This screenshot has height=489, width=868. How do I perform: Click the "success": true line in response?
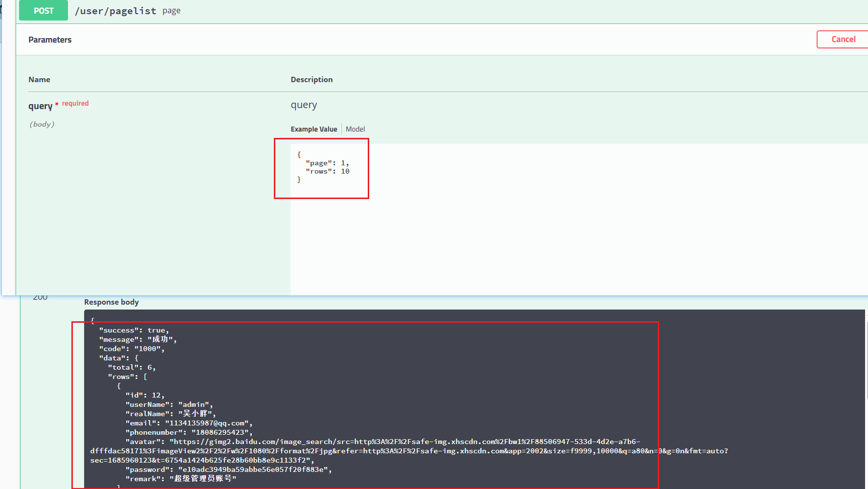click(134, 330)
